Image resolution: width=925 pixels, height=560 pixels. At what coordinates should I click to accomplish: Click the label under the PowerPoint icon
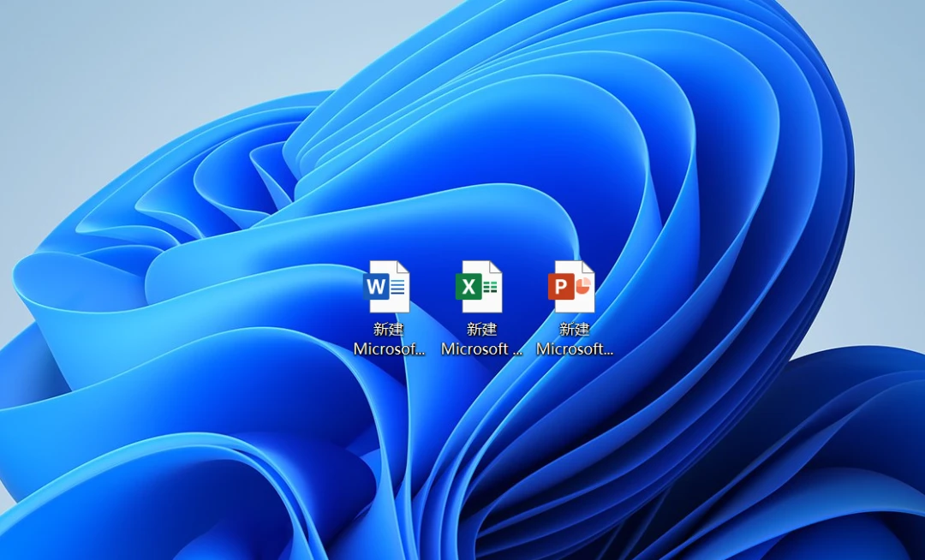pos(574,339)
